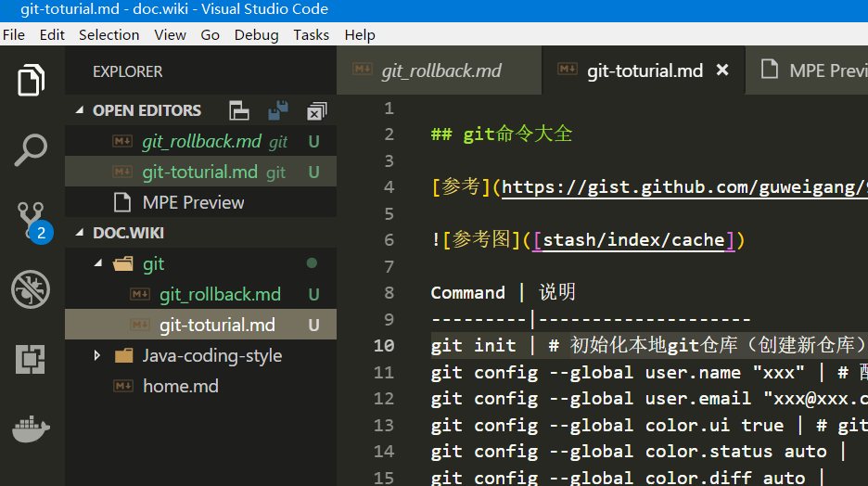Open git-toturial.md in DOC.WIKI tree
868x486 pixels.
click(200, 325)
